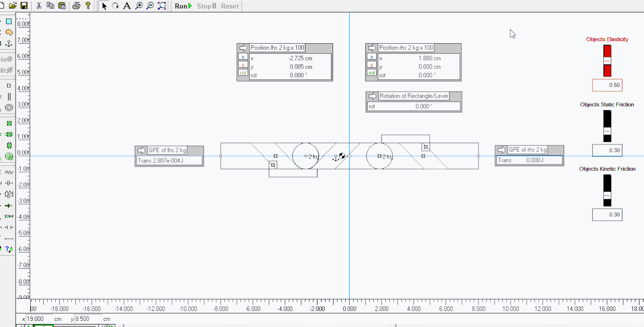Open help with the question mark icon
The width and height of the screenshot is (644, 327).
point(88,6)
